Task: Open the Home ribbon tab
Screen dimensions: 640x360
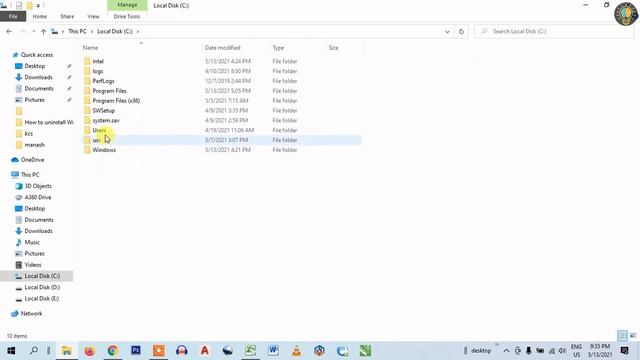Action: (x=40, y=16)
